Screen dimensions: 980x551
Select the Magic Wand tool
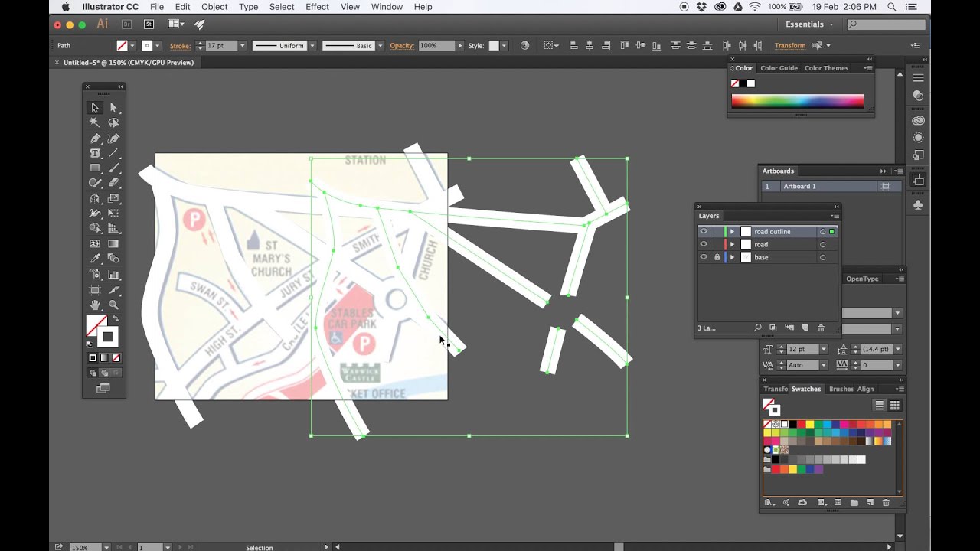point(95,122)
